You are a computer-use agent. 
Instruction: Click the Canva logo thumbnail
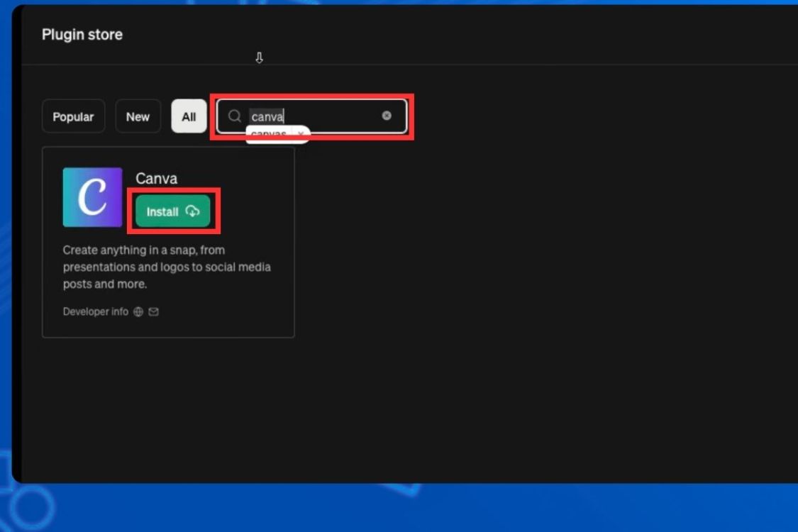point(92,197)
